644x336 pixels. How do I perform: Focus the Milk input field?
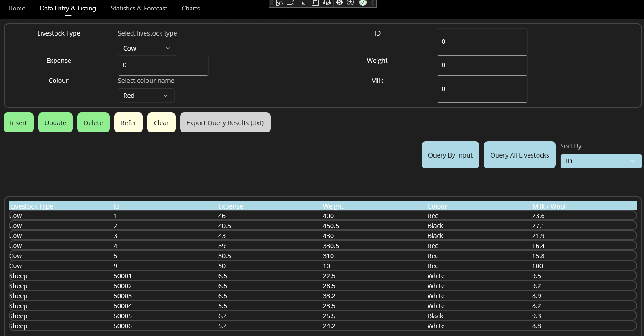(482, 89)
